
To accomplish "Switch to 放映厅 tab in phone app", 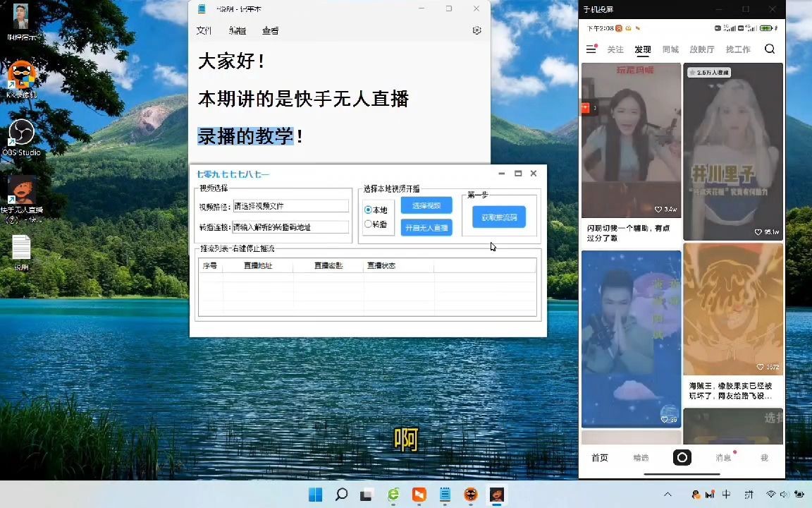I will click(702, 49).
